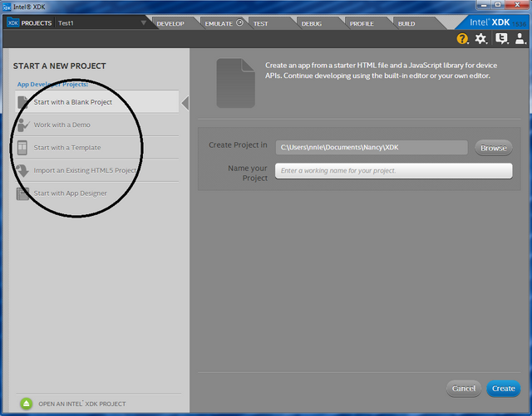Click the Test1 project name

pos(66,23)
